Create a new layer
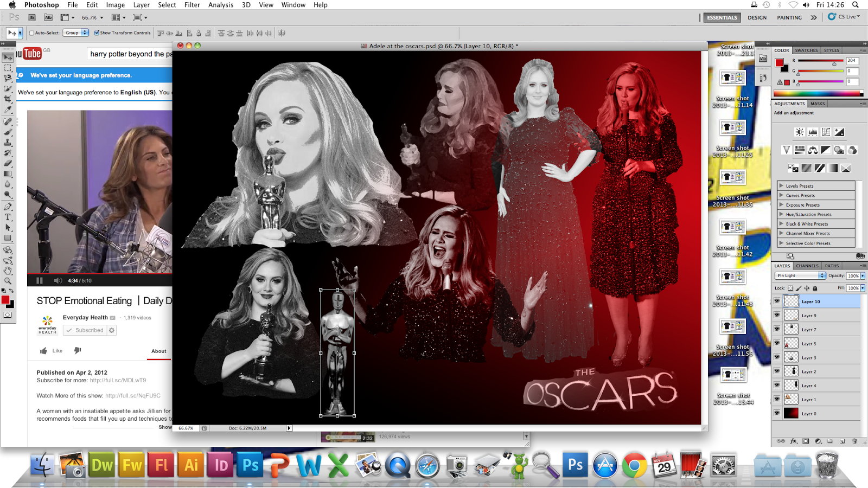 843,441
